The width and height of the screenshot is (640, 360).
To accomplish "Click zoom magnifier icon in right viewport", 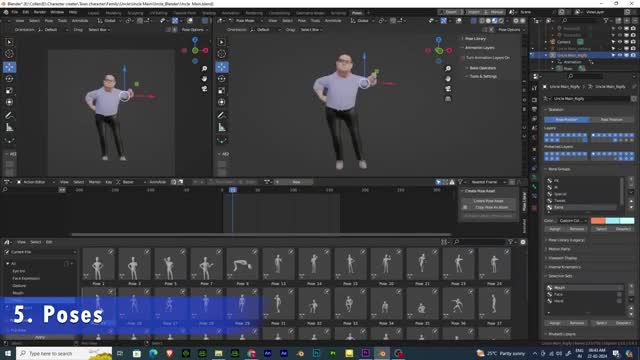I will click(x=448, y=69).
